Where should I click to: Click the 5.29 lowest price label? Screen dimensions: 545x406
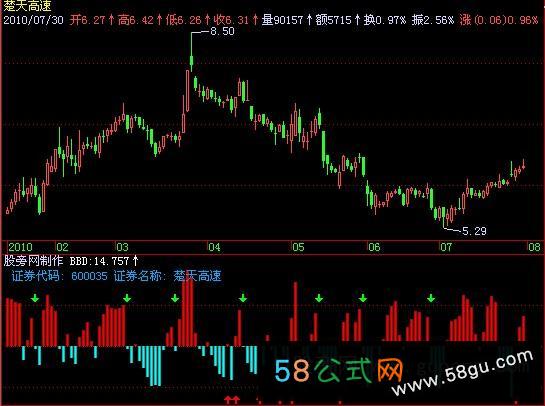(x=474, y=231)
